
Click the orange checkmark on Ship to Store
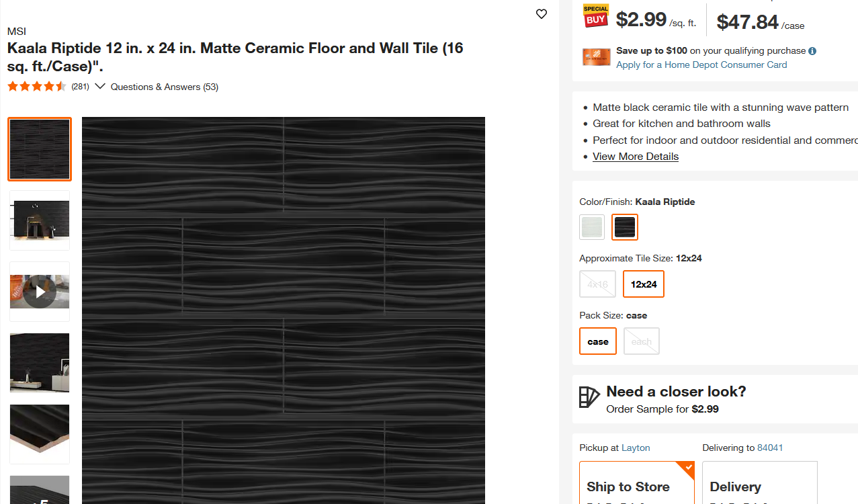click(x=687, y=466)
